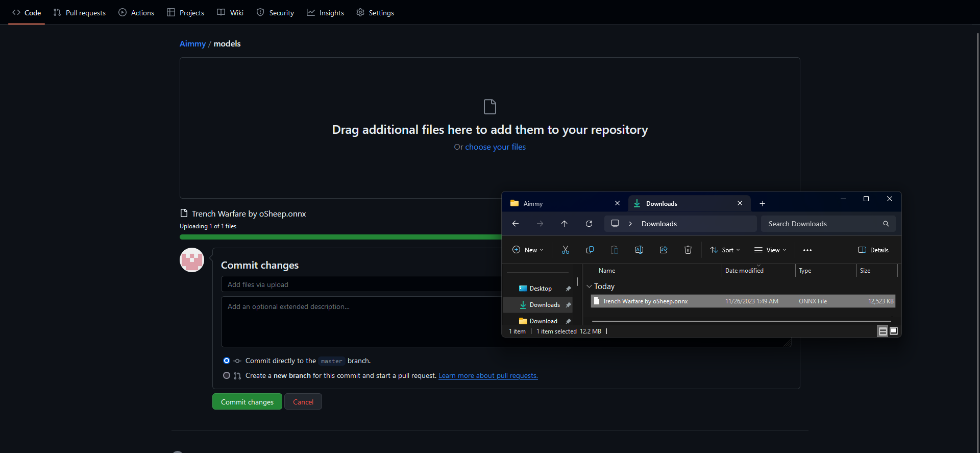Unpin Download folder from quick access

pyautogui.click(x=568, y=321)
